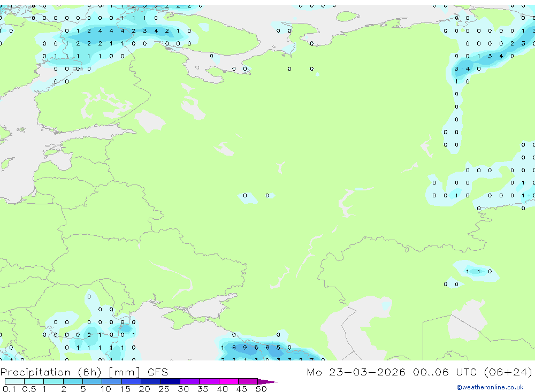The image size is (535, 392).
Task: Click the '0.1' legend scale label
Action: click(9, 389)
